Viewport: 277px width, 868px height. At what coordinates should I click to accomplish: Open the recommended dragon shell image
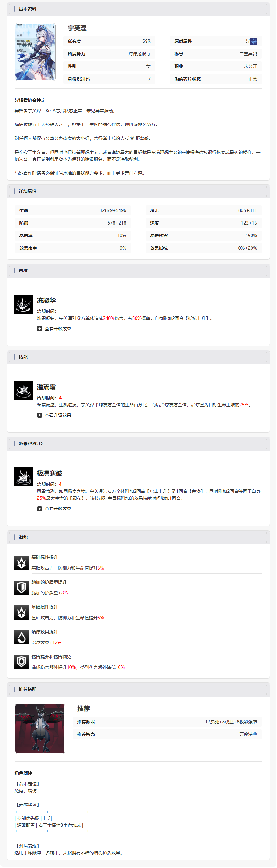(x=40, y=728)
